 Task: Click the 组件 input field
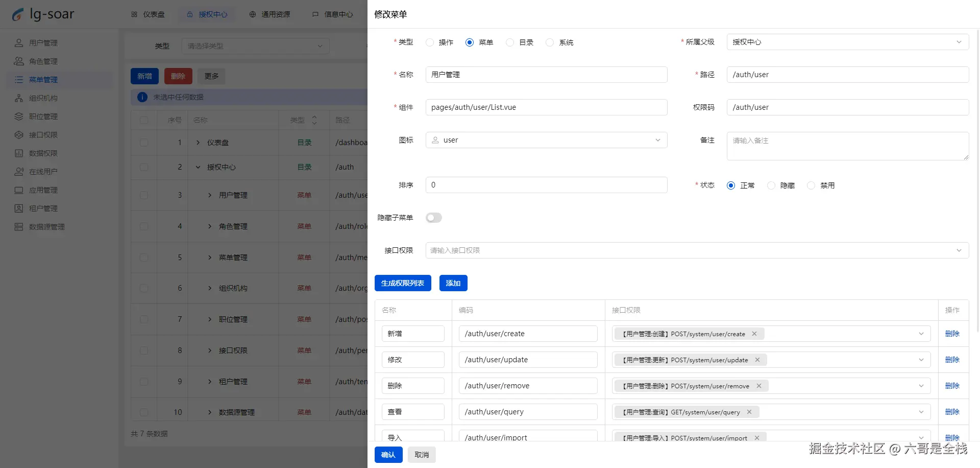point(546,107)
